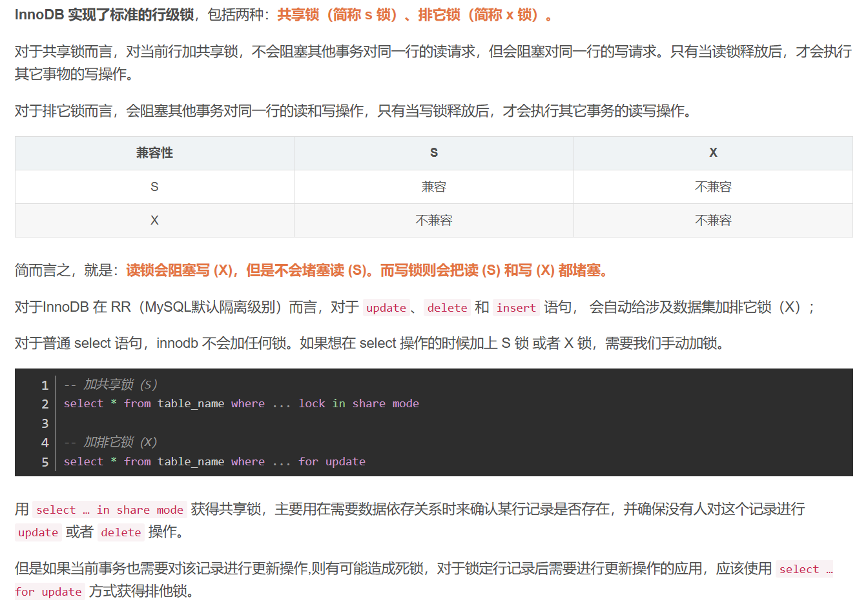Click the 'X' row label cell
Image resolution: width=868 pixels, height=606 pixels.
coord(154,220)
